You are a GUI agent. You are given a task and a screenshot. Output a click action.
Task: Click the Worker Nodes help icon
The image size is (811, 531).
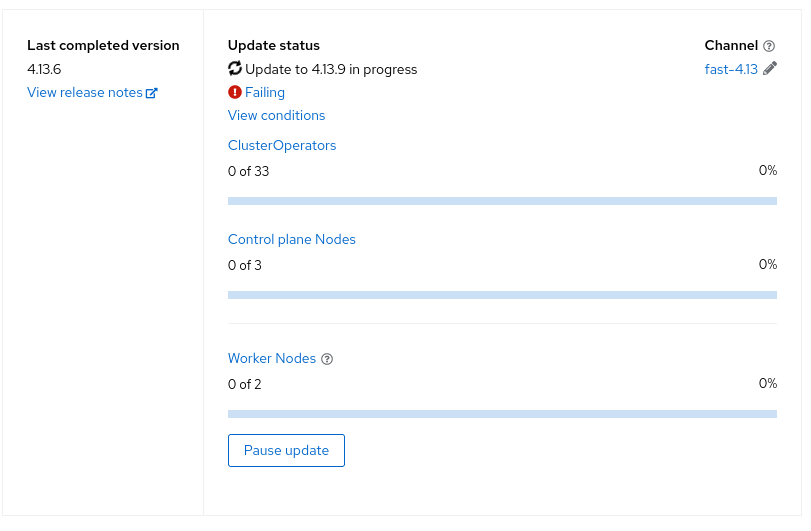pos(327,359)
